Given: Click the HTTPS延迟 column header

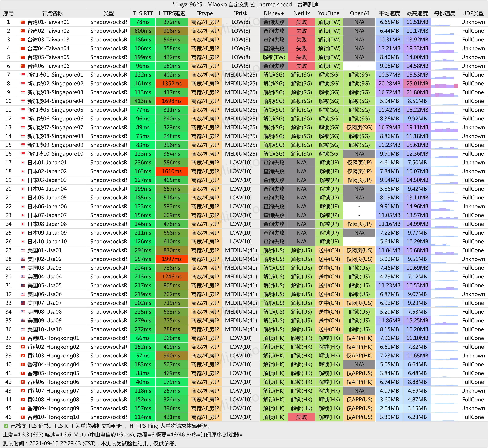Looking at the screenshot, I should [x=172, y=13].
